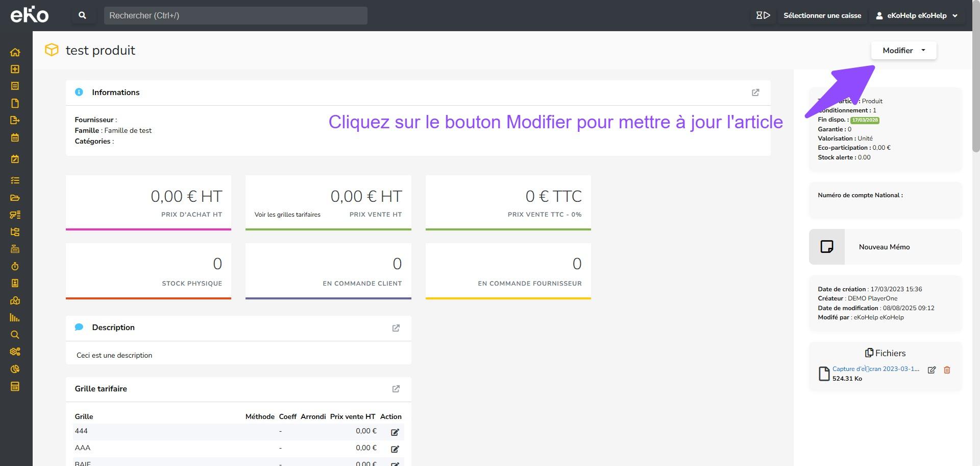Image resolution: width=980 pixels, height=466 pixels.
Task: Click the Grille tarifaire panel external link icon
Action: click(x=396, y=389)
